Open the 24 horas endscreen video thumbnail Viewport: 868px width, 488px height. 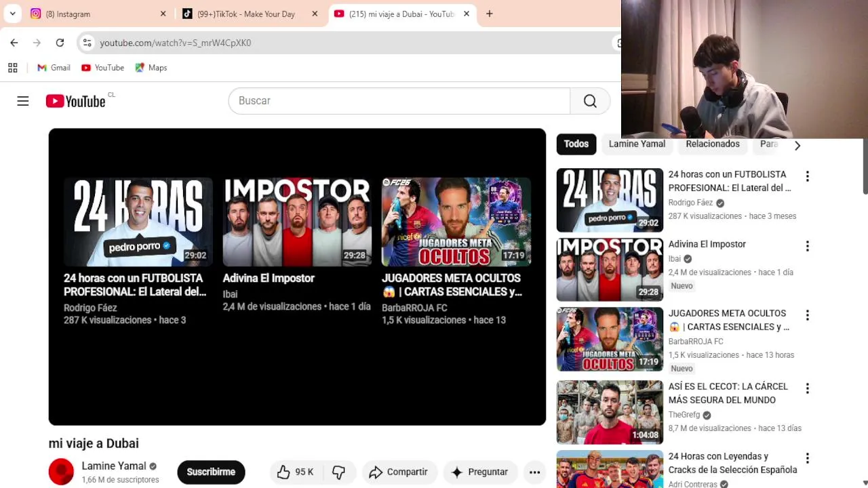coord(138,222)
